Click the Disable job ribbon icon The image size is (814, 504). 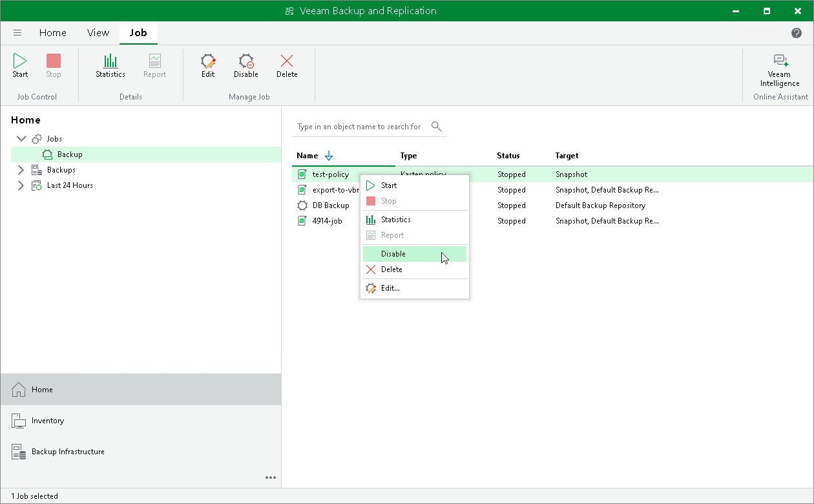[x=246, y=61]
